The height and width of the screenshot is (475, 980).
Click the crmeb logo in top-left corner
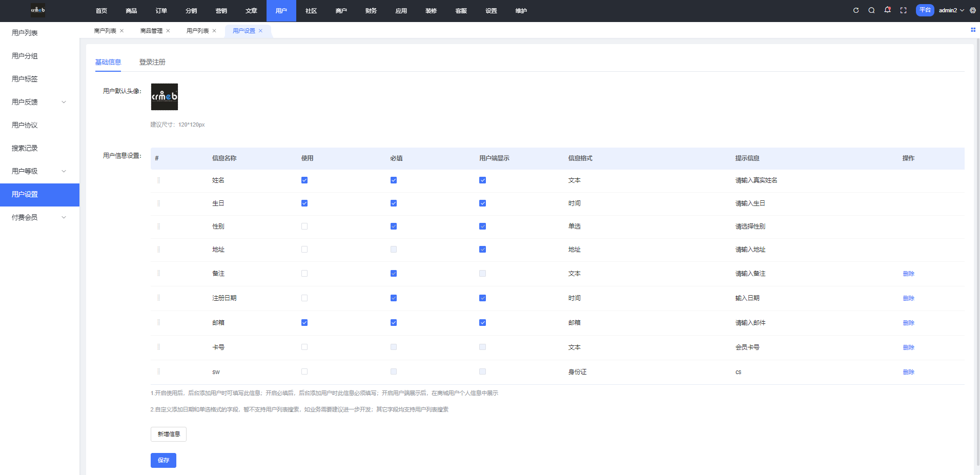pyautogui.click(x=38, y=10)
